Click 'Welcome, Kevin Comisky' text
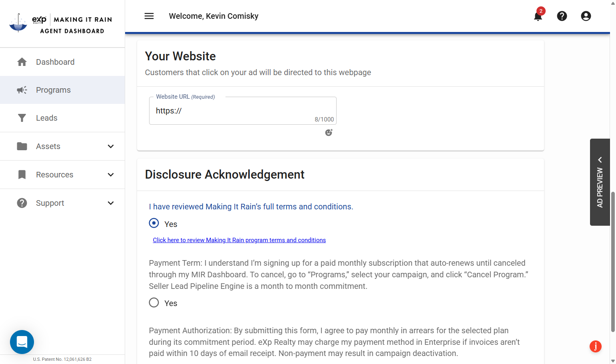Viewport: 616px width, 364px height. pyautogui.click(x=213, y=16)
